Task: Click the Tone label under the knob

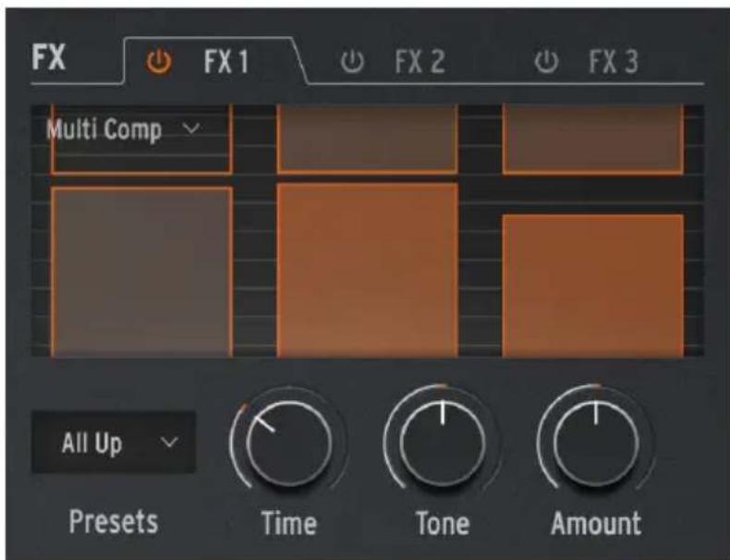Action: (x=443, y=523)
